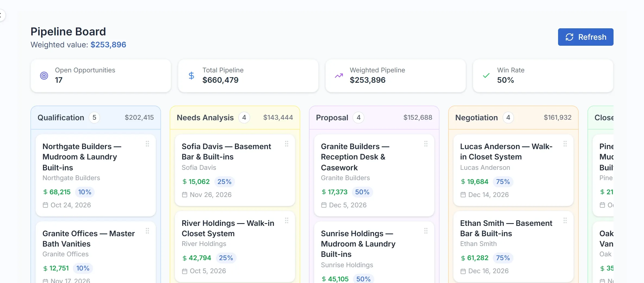Open River Holdings Walk-in Closet card title

228,228
